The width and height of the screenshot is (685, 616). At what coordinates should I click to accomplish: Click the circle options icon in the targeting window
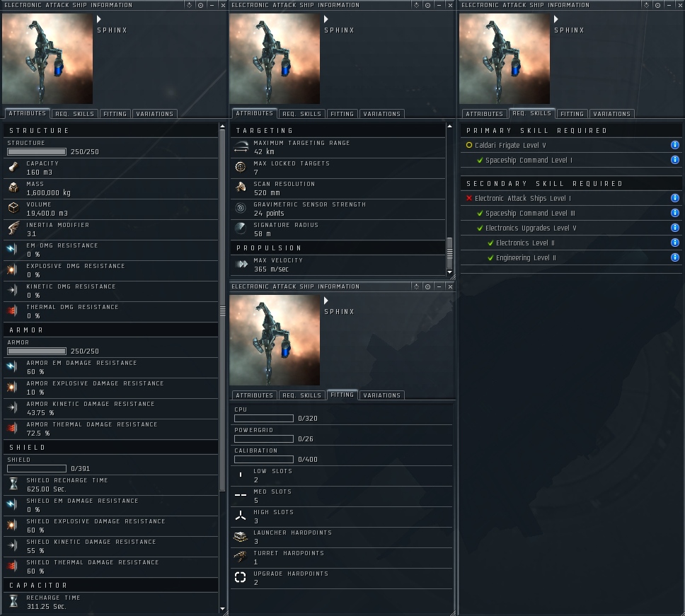[x=427, y=5]
